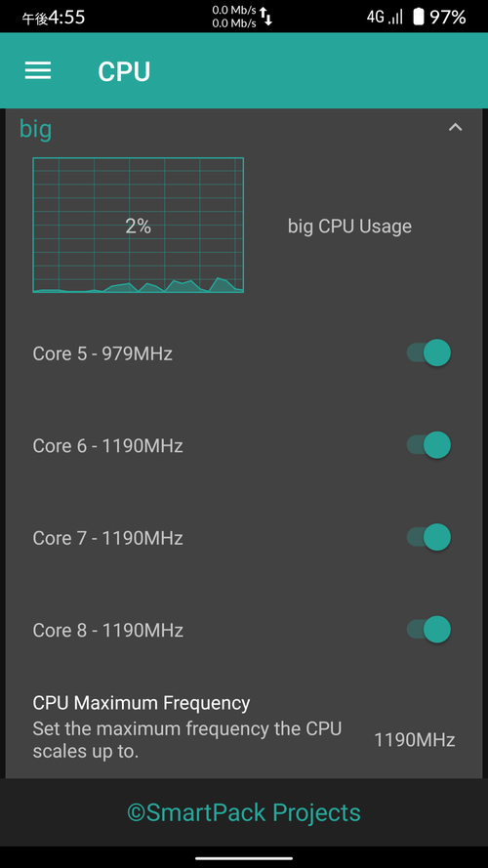Toggle Core 7 off

click(x=428, y=538)
